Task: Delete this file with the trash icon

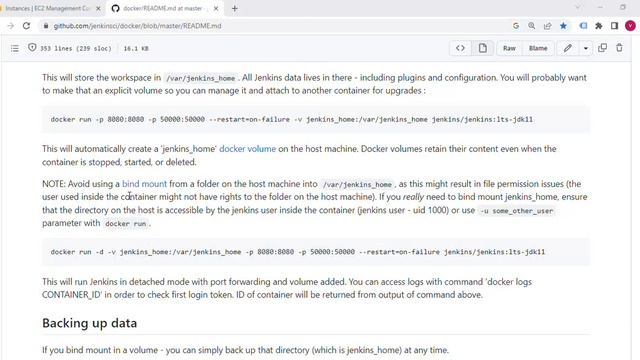Action: (619, 48)
